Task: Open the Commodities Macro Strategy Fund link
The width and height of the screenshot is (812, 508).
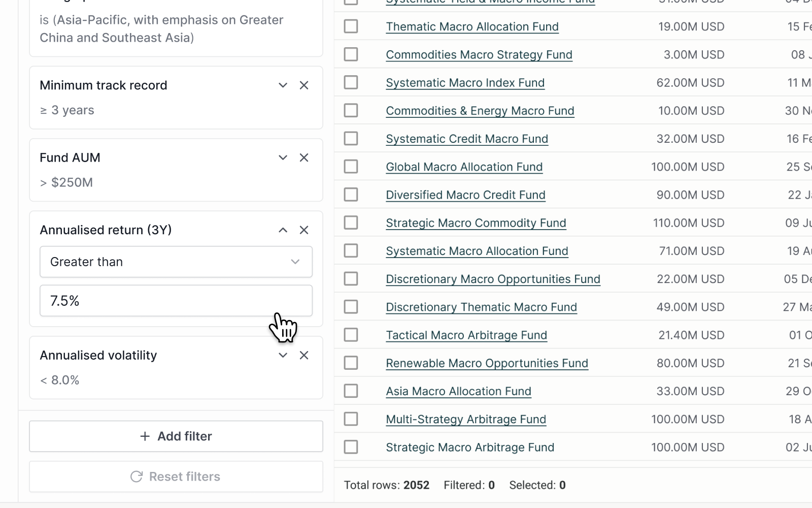Action: coord(479,54)
